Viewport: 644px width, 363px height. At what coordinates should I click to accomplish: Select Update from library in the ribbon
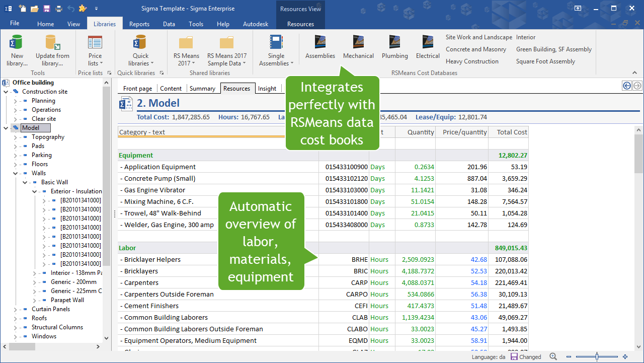coord(52,49)
